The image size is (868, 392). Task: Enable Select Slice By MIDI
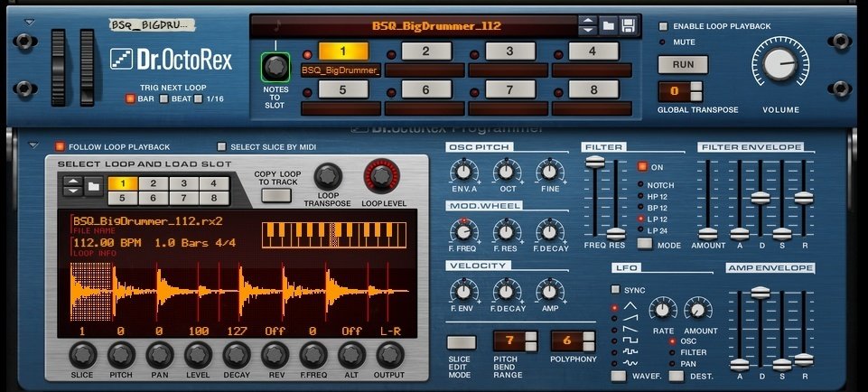pos(221,146)
